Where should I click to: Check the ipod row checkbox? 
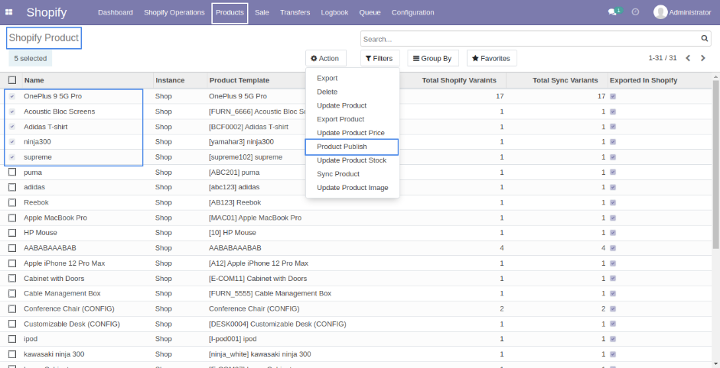[12, 339]
